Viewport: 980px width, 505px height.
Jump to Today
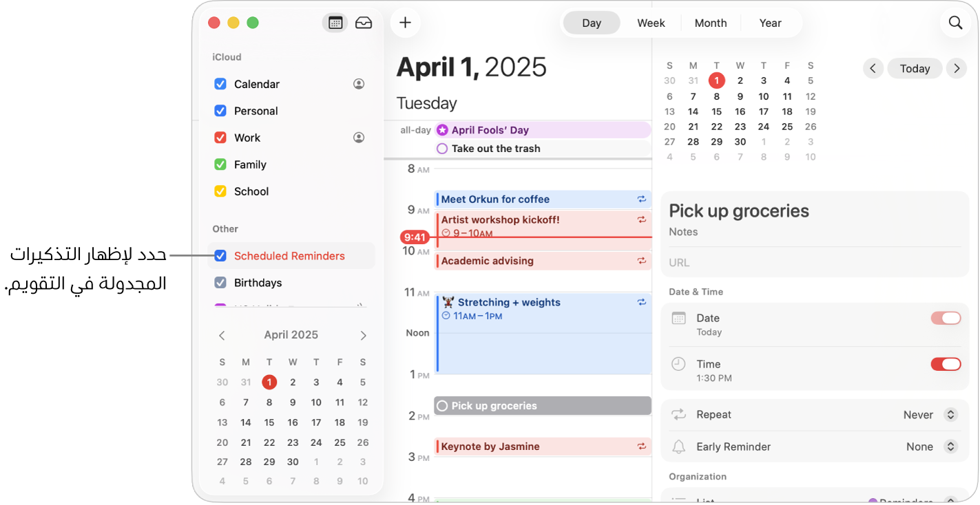click(x=915, y=68)
